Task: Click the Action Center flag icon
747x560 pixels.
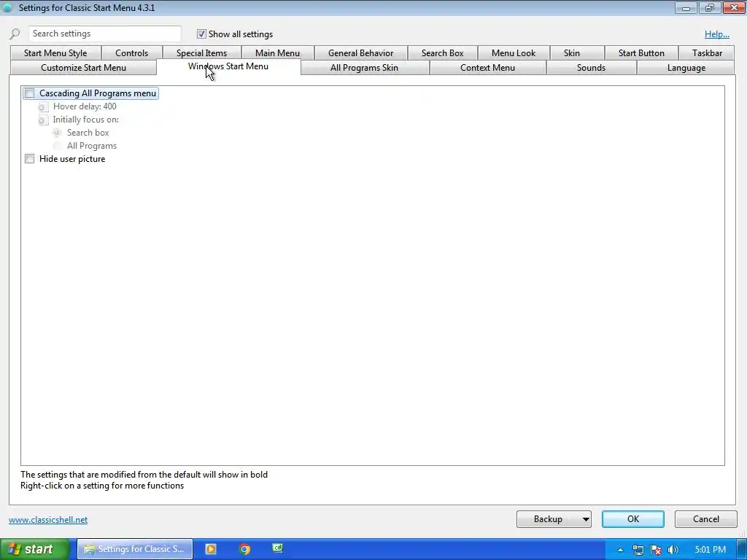Action: 656,550
